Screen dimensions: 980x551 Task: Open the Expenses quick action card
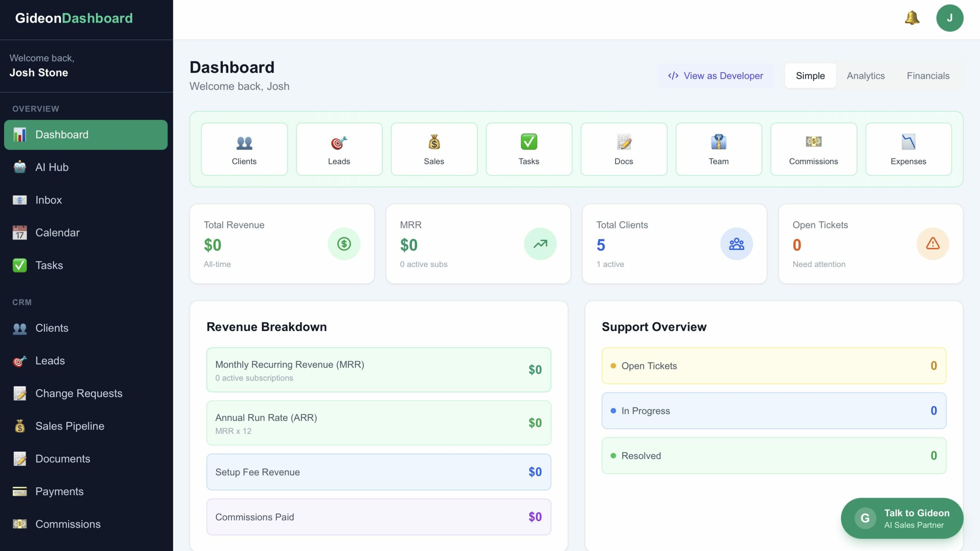click(x=908, y=149)
